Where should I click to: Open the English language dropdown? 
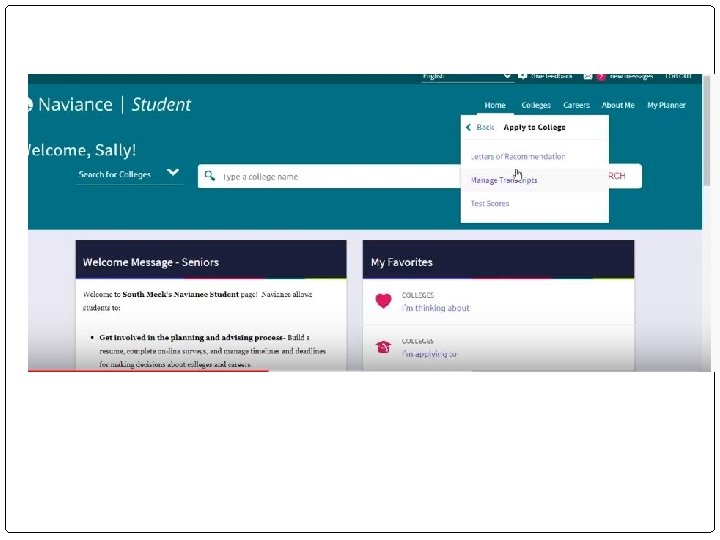pos(467,77)
